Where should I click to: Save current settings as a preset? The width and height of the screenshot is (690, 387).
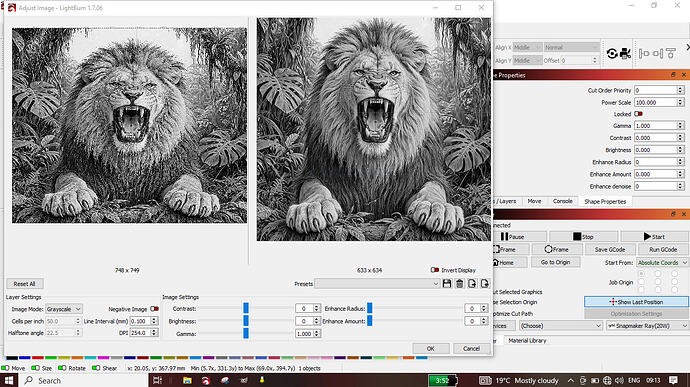[x=447, y=284]
